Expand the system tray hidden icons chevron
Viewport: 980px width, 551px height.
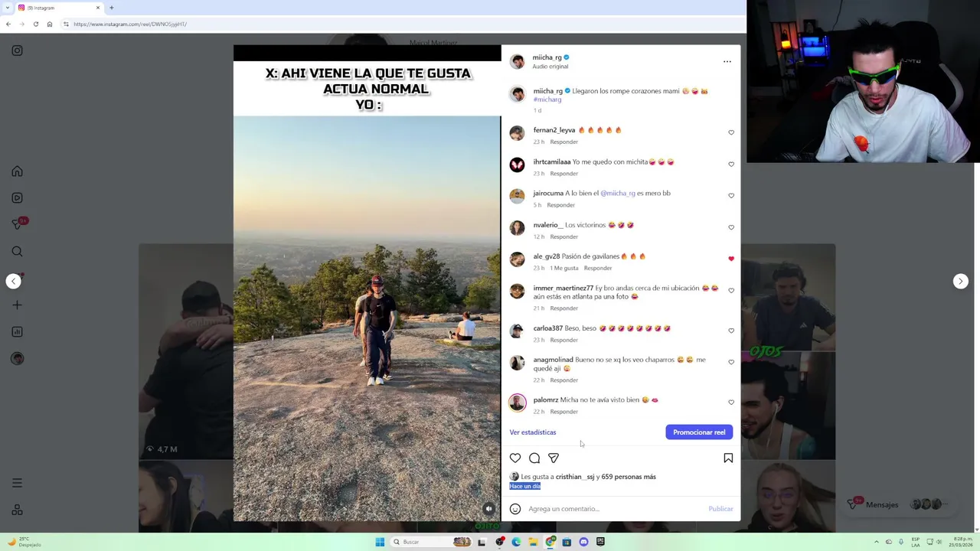[877, 542]
